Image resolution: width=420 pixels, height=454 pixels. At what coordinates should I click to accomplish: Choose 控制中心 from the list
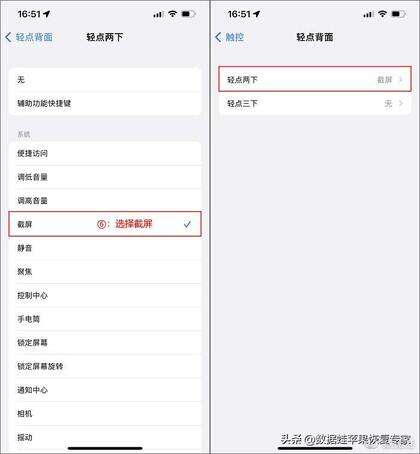click(105, 295)
